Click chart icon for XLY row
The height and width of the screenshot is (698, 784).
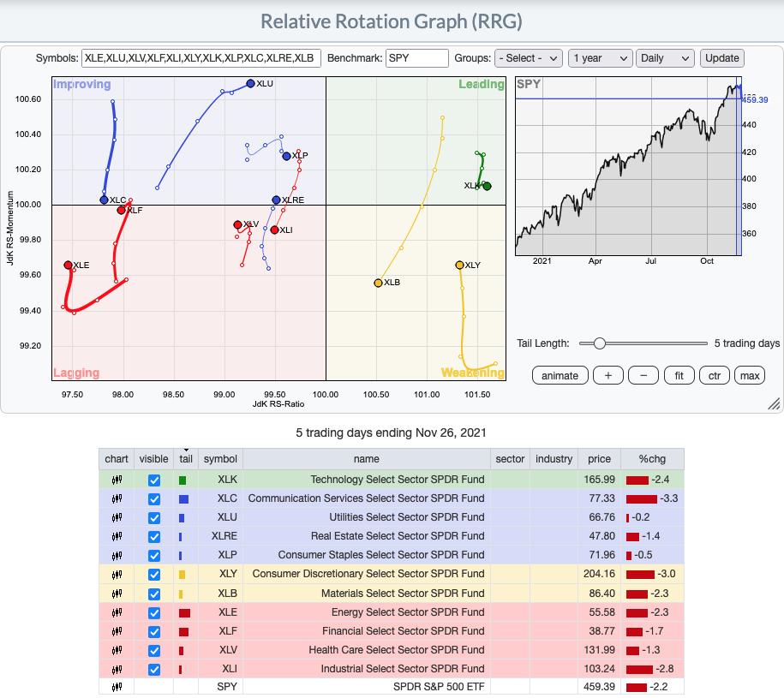117,574
